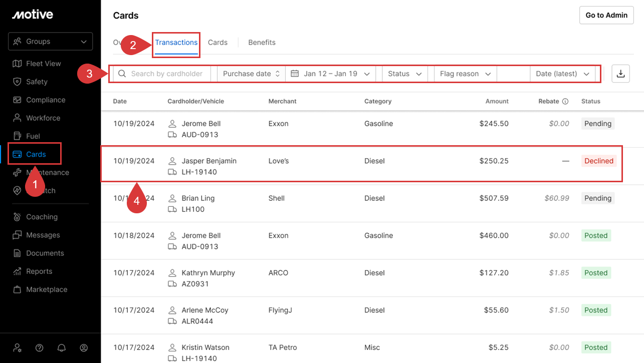644x363 pixels.
Task: Select cardholder Kristin Watson
Action: (x=205, y=347)
